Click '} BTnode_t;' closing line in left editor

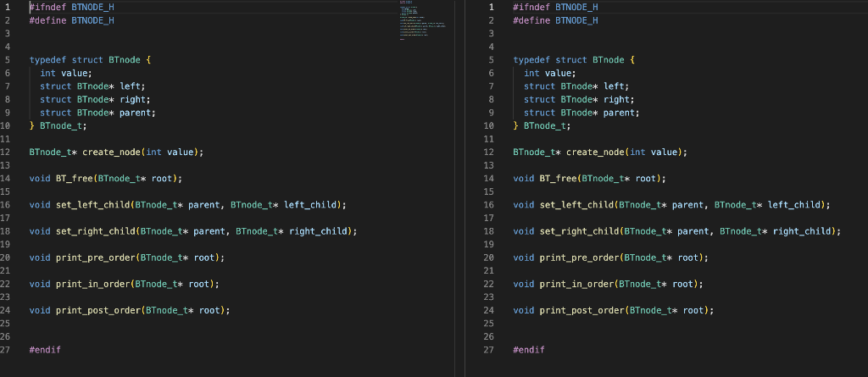[x=58, y=126]
